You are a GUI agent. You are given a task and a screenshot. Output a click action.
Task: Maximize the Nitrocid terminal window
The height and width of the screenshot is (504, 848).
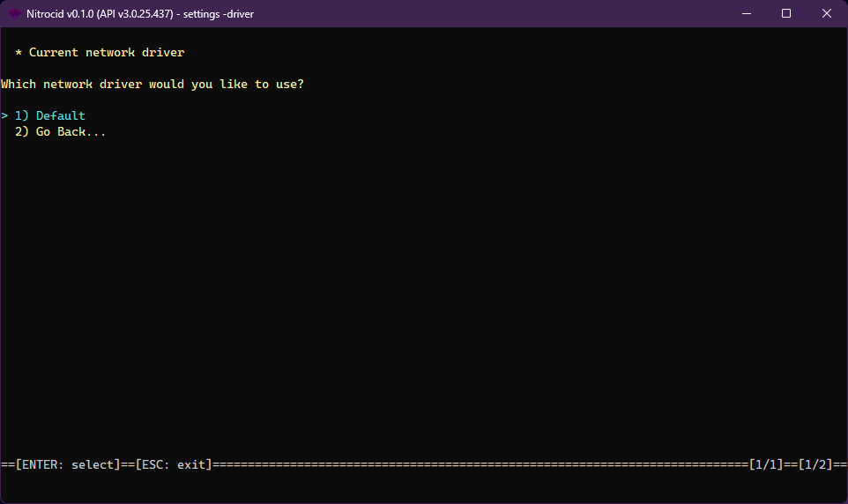pyautogui.click(x=785, y=14)
